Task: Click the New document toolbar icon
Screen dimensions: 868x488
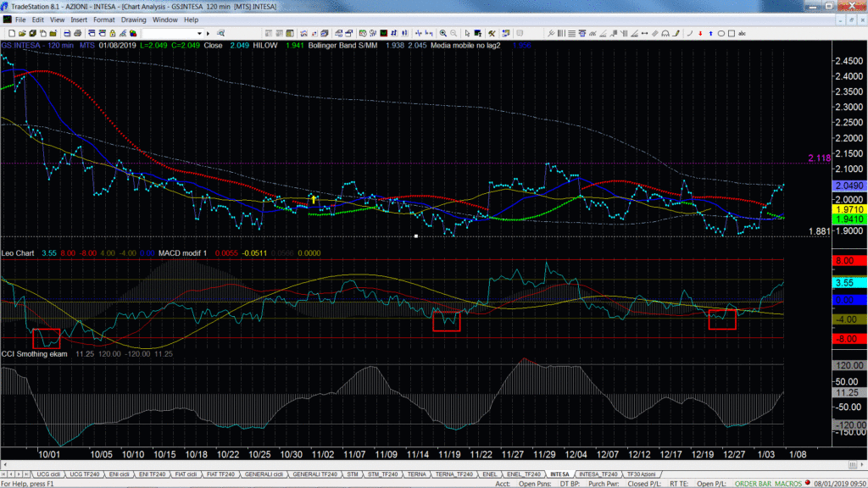Action: [x=12, y=33]
